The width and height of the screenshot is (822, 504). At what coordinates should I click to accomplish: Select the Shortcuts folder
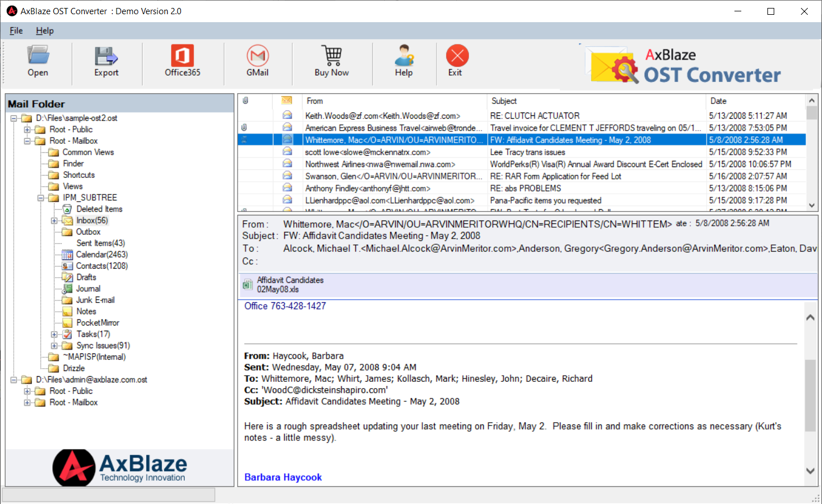pos(79,175)
